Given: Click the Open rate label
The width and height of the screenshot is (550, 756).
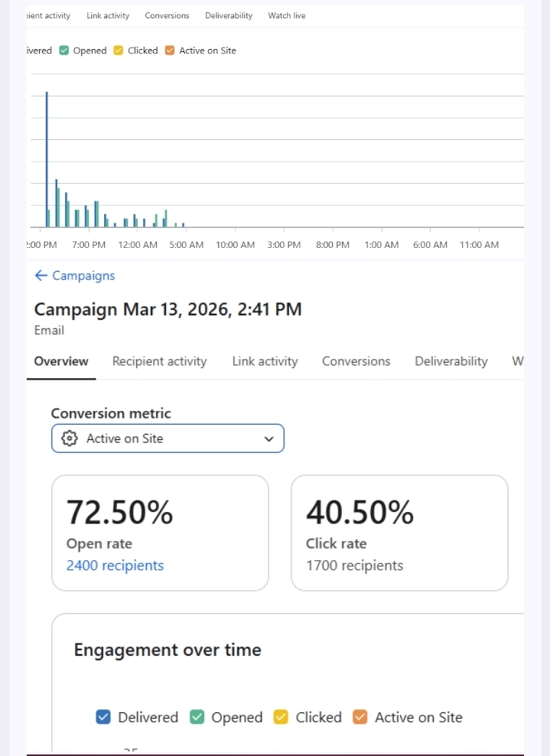Looking at the screenshot, I should (99, 543).
